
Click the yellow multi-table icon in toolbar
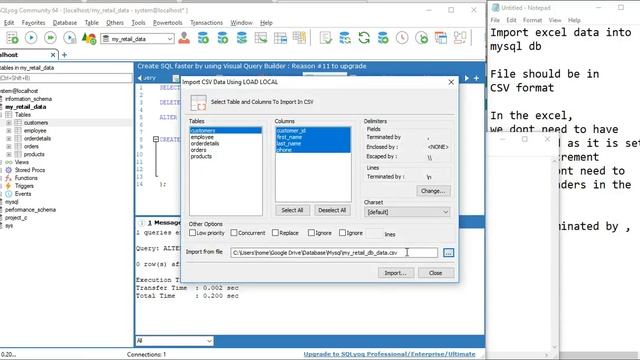(x=299, y=38)
